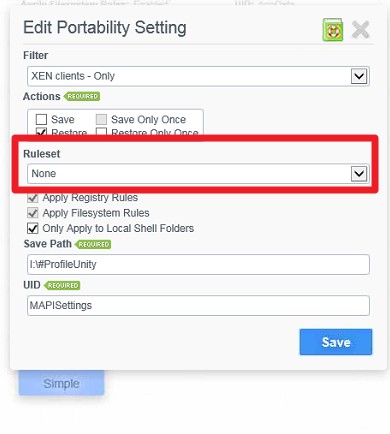The width and height of the screenshot is (390, 434).
Task: Select the Ruleset None combo box
Action: click(x=198, y=174)
